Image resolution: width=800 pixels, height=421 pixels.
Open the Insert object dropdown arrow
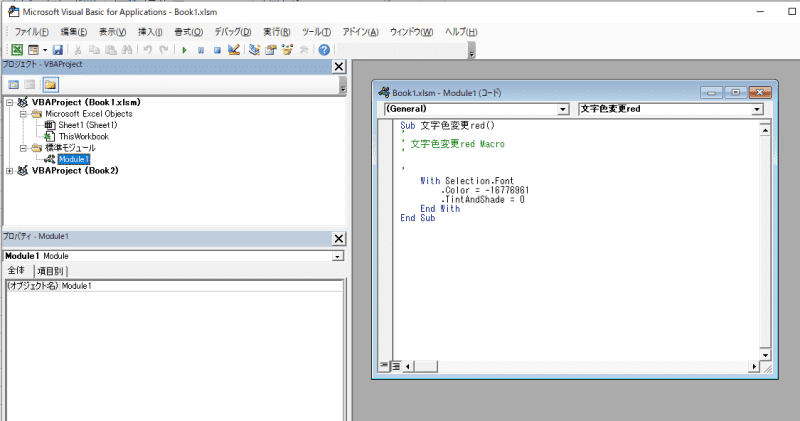click(x=45, y=49)
